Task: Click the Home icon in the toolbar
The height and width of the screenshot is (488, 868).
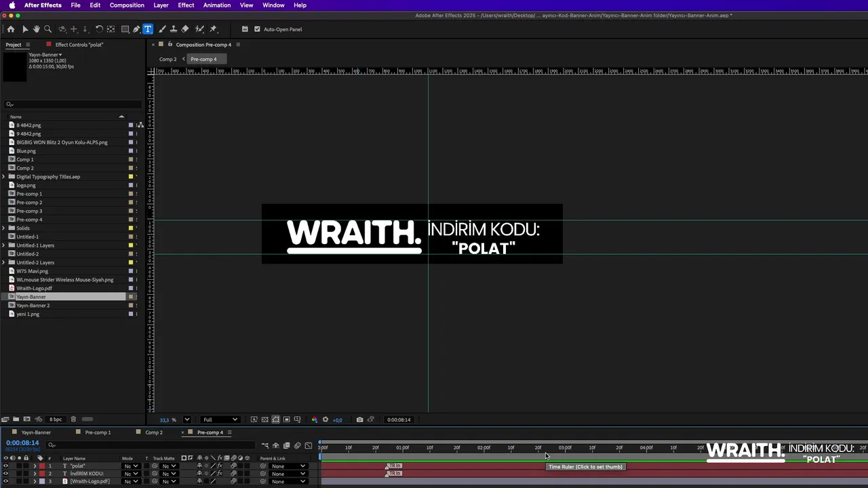Action: coord(10,29)
